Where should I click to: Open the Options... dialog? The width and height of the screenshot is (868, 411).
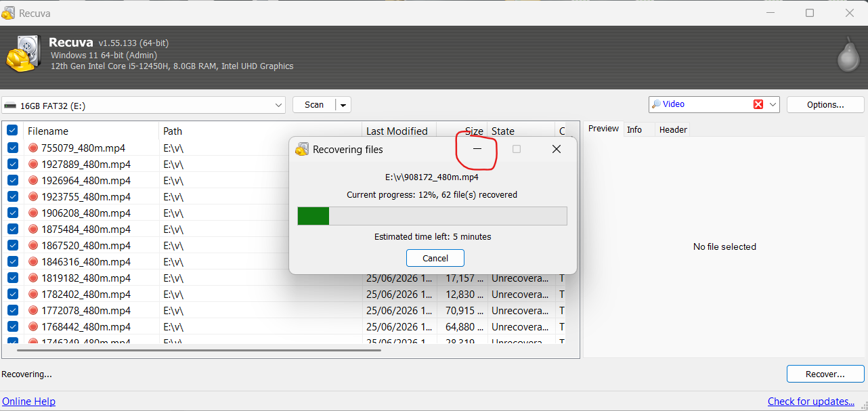coord(825,105)
